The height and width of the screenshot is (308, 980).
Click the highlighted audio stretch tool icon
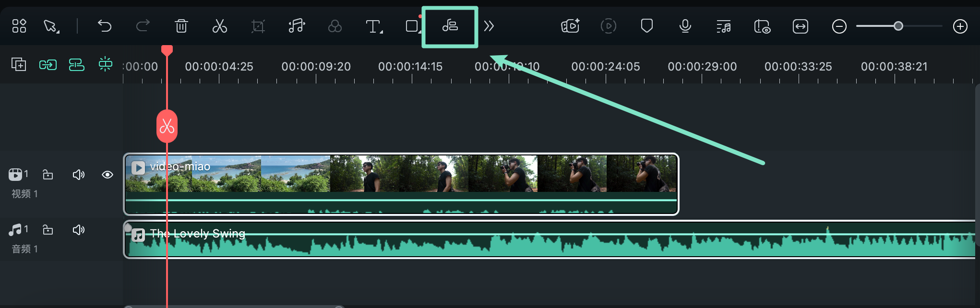(450, 26)
